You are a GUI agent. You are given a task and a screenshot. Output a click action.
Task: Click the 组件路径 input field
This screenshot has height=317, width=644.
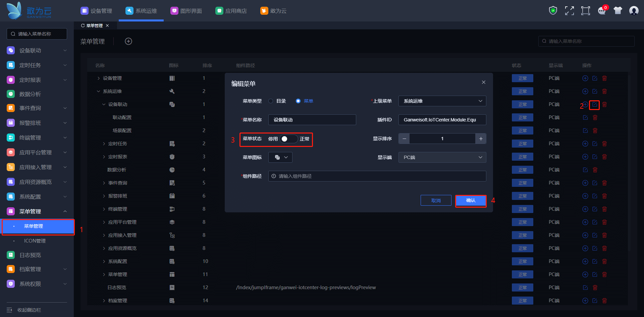[377, 176]
